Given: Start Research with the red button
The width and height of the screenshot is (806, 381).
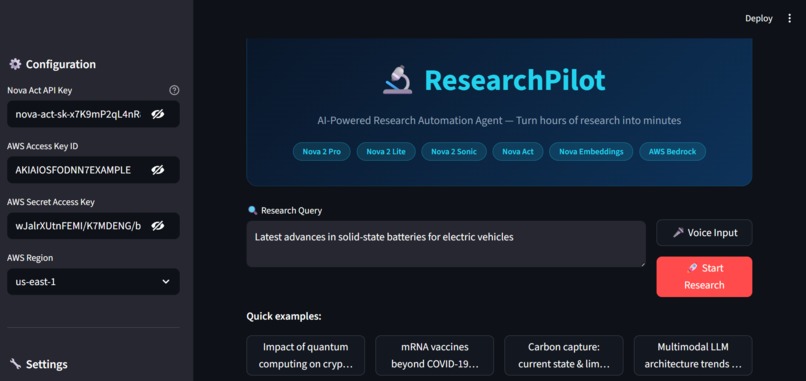Looking at the screenshot, I should coord(704,277).
